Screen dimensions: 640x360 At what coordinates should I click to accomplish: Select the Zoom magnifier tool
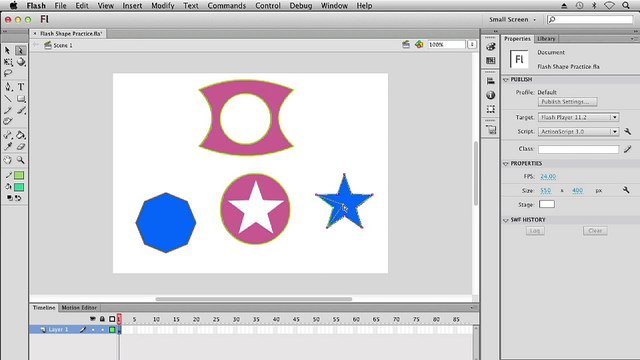pos(21,160)
